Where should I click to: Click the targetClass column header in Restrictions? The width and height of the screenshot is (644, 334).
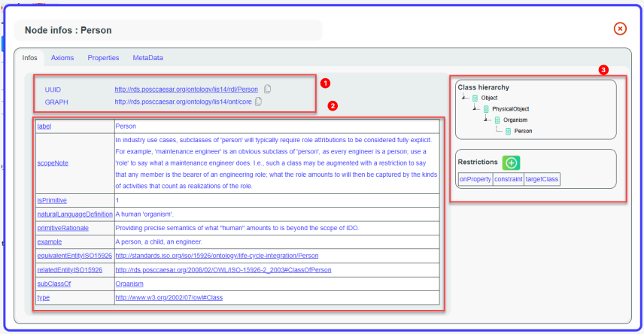pos(542,179)
